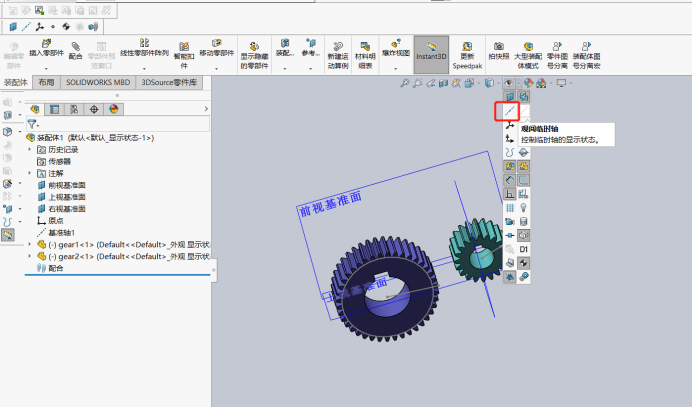The image size is (692, 408).
Task: Click the reference plane icon in small toolbar
Action: 13,27
